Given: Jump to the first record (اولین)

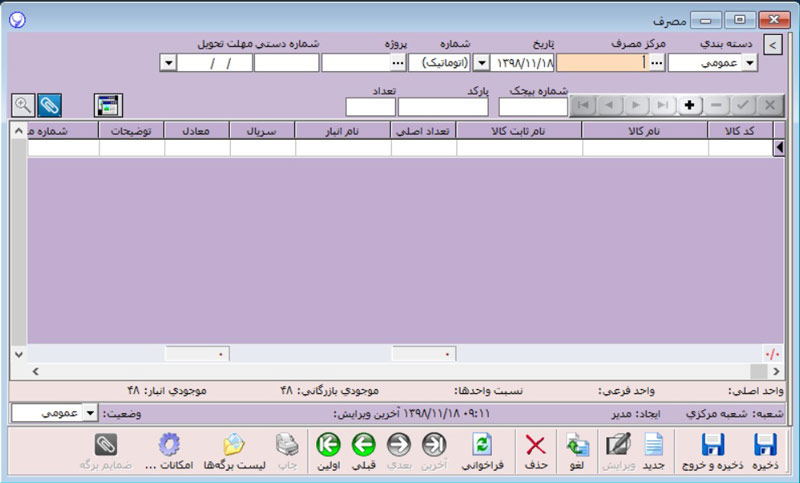Looking at the screenshot, I should click(x=328, y=451).
